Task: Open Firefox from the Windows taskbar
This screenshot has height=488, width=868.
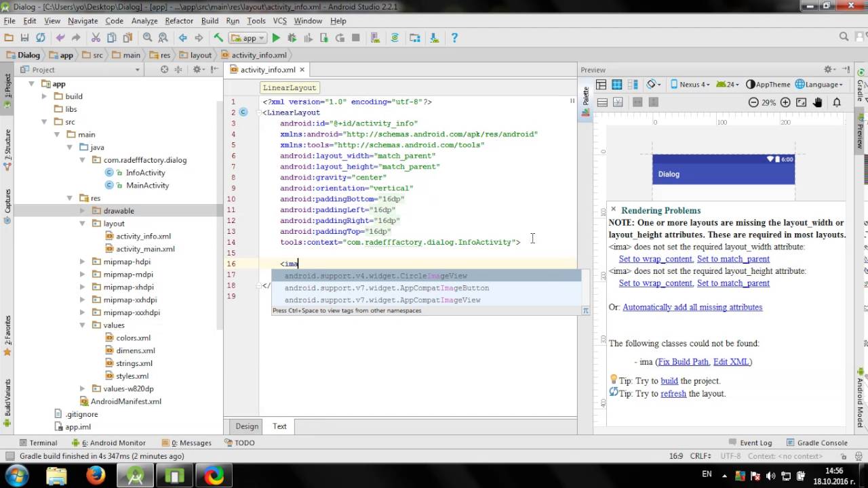Action: 96,475
